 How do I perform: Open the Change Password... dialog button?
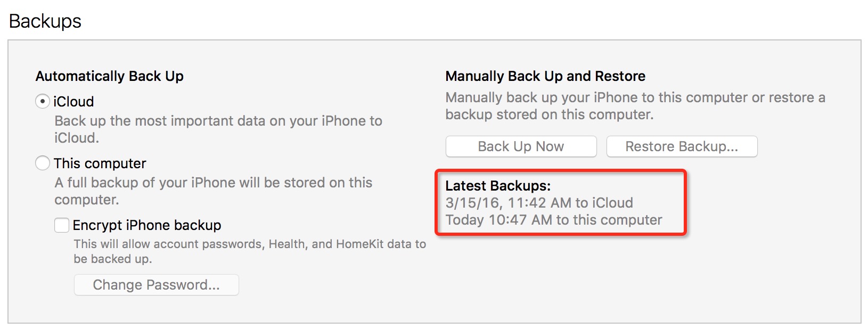156,285
